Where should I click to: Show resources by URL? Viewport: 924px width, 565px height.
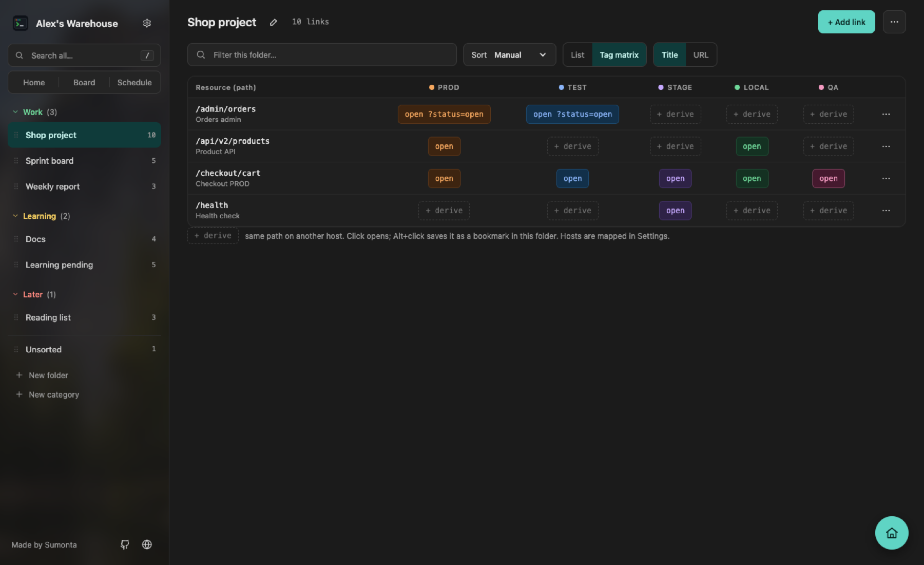click(701, 55)
